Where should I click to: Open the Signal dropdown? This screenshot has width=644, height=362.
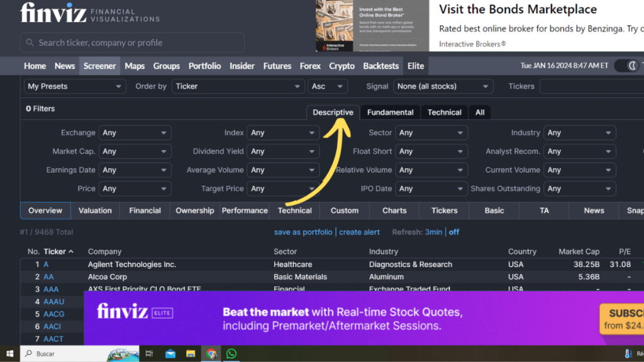tap(443, 87)
